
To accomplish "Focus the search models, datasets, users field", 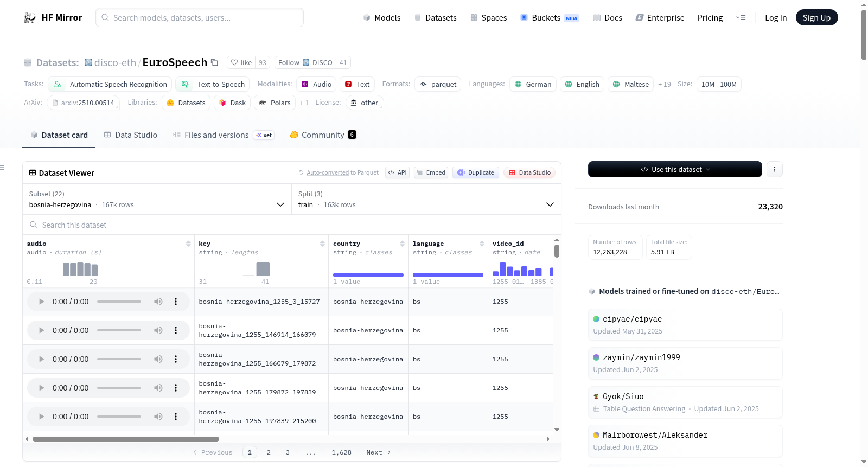I will pos(200,17).
